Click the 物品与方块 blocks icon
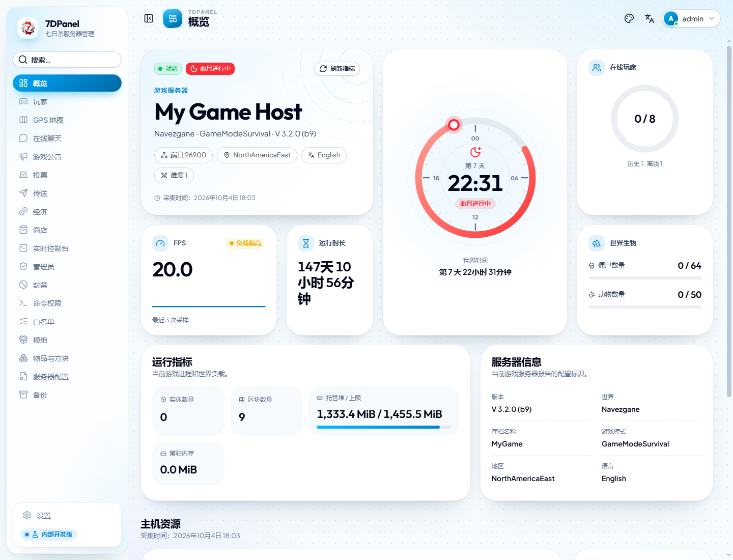Viewport: 733px width, 560px height. pyautogui.click(x=23, y=358)
